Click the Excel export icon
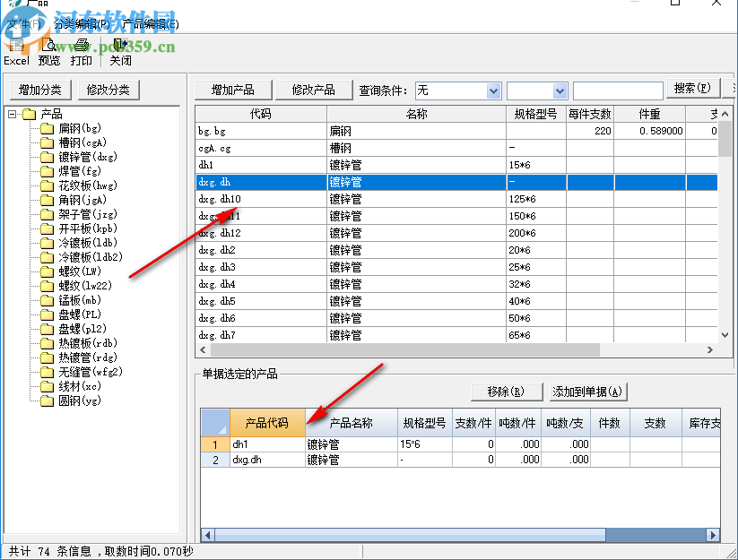Image resolution: width=738 pixels, height=560 pixels. (x=16, y=46)
